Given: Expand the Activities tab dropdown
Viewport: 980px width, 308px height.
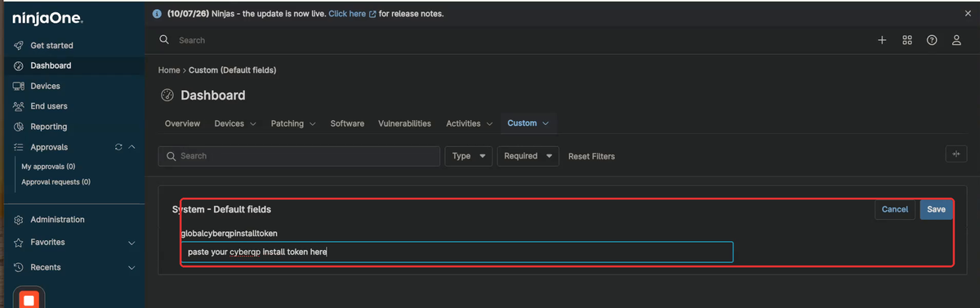Looking at the screenshot, I should tap(489, 124).
